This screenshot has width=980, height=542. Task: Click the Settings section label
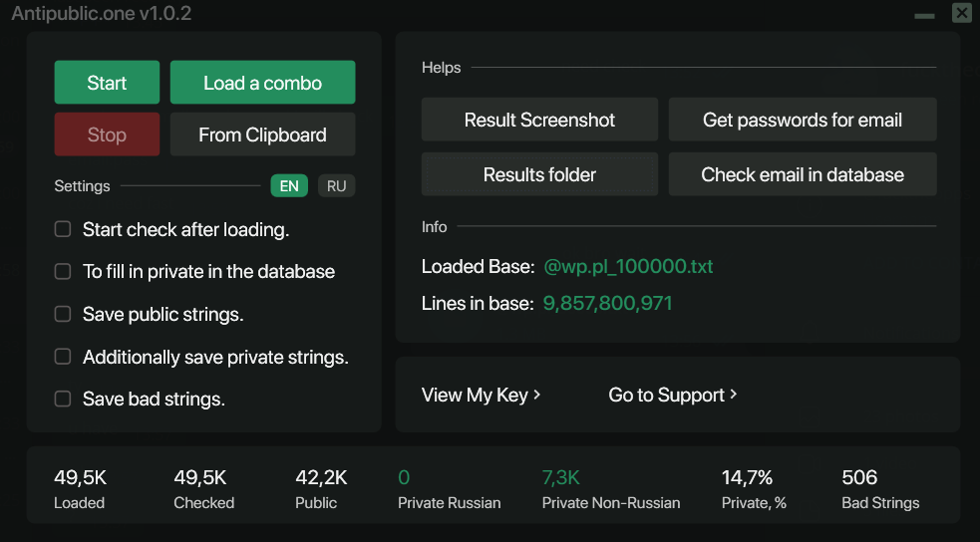(x=82, y=186)
